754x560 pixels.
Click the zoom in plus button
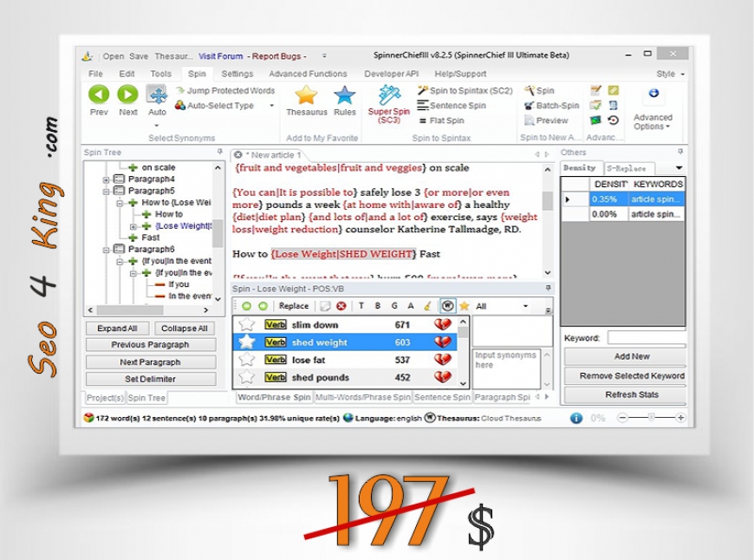pos(681,418)
